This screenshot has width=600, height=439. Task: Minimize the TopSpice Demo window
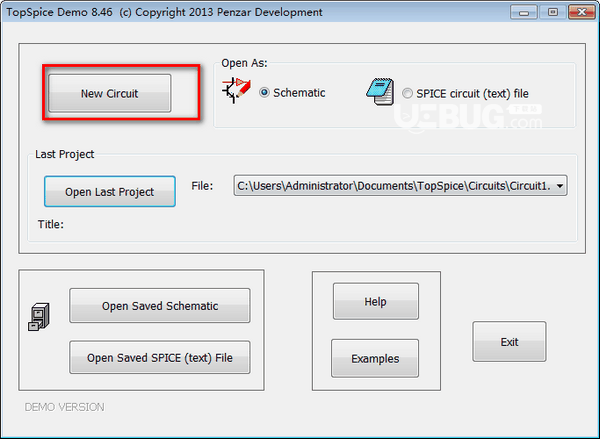click(524, 13)
